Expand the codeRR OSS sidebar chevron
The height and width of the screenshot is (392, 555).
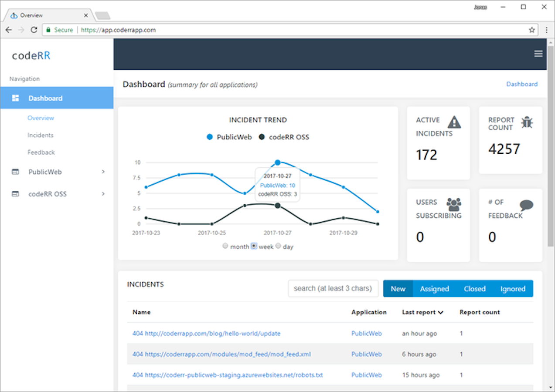click(103, 194)
